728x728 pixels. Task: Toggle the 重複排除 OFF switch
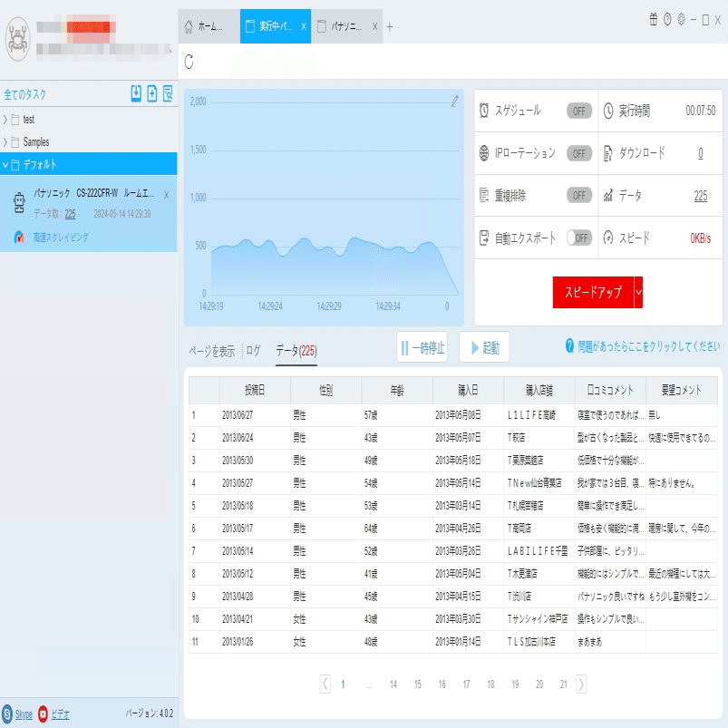[579, 196]
